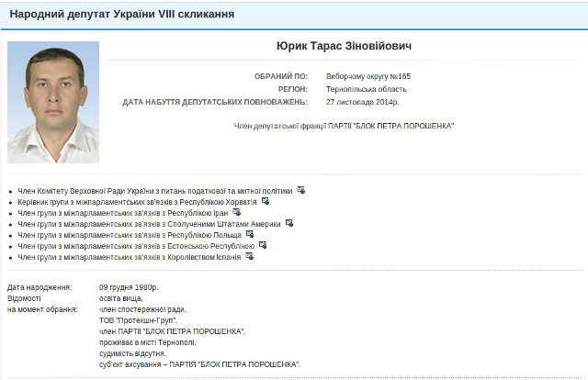Click the page heading Народний депутат України VIII скликання
The image size is (588, 380).
point(121,16)
